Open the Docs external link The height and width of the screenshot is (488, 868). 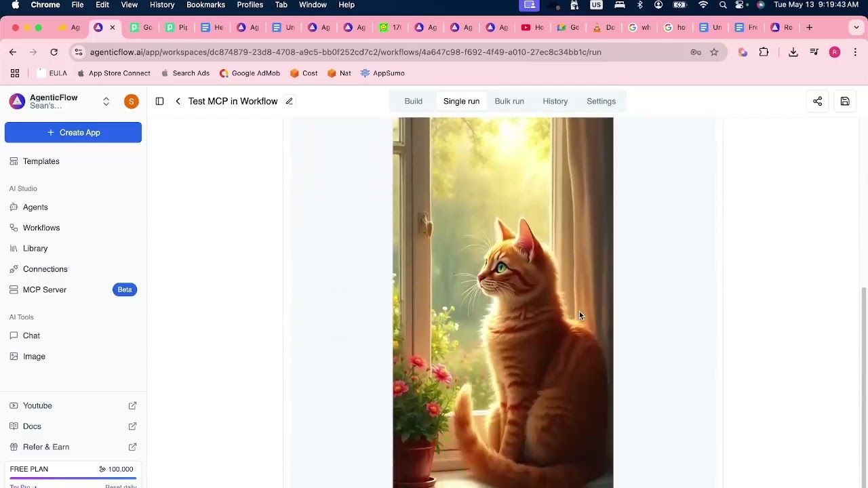coord(73,426)
